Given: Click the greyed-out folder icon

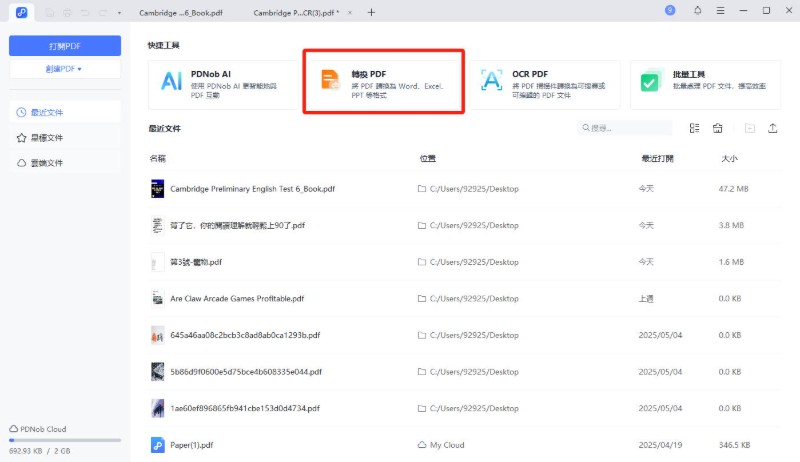Looking at the screenshot, I should pos(749,128).
